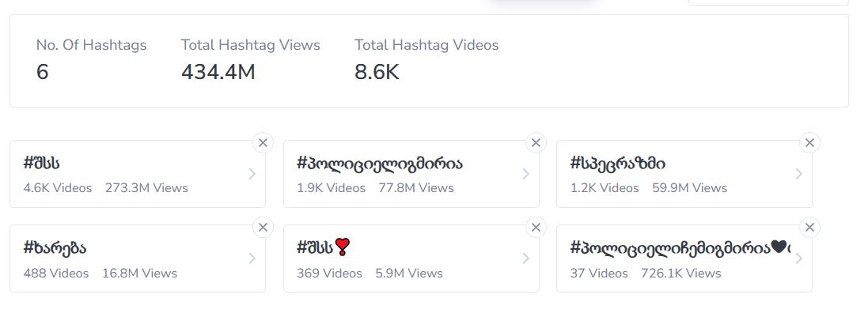Click the black heart emoji in hashtag

[779, 248]
